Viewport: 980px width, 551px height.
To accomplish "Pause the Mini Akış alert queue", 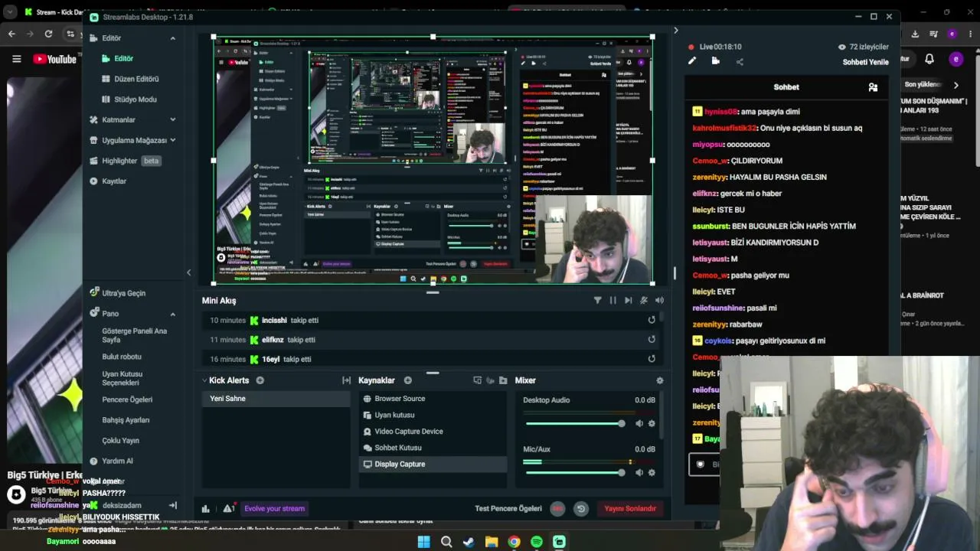I will click(613, 300).
